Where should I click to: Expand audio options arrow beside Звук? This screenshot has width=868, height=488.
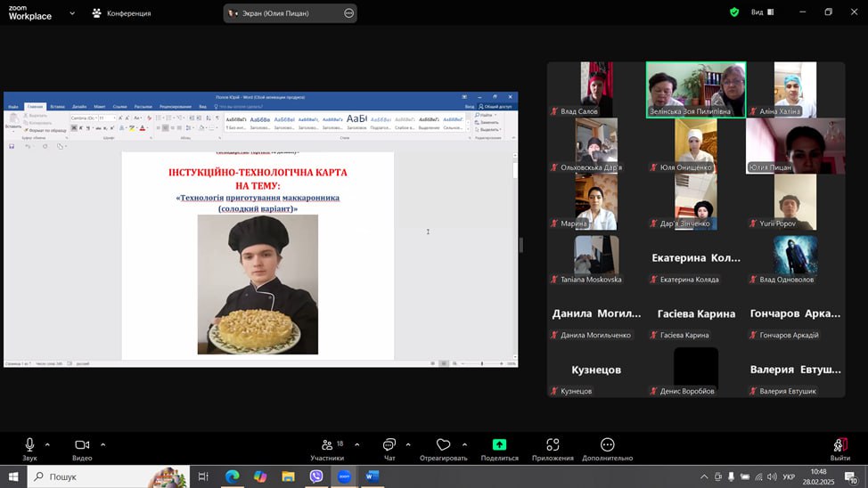tap(47, 444)
